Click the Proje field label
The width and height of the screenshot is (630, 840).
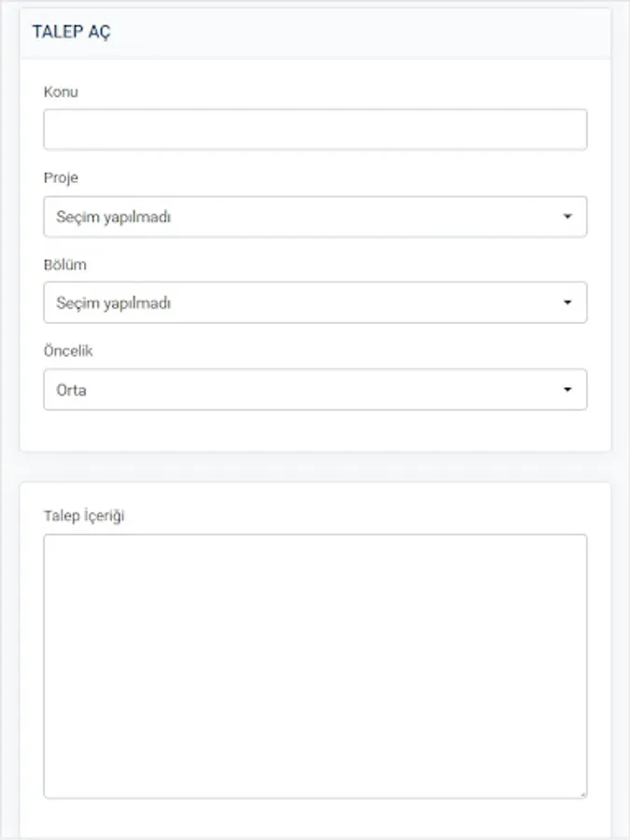pyautogui.click(x=61, y=177)
